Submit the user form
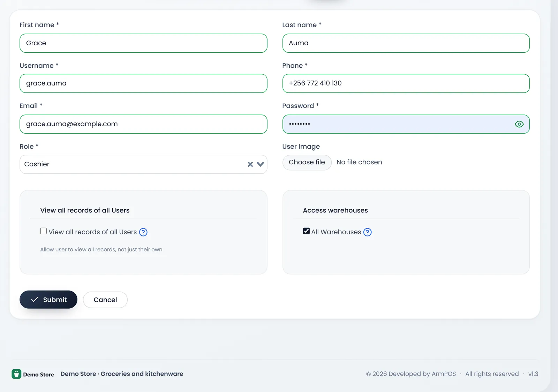Viewport: 558px width, 392px height. [48, 300]
